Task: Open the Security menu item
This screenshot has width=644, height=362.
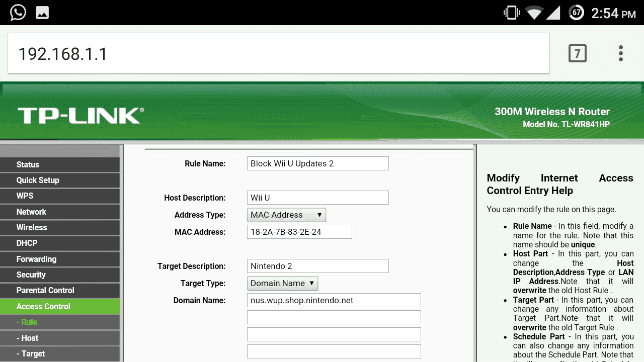Action: pyautogui.click(x=60, y=275)
